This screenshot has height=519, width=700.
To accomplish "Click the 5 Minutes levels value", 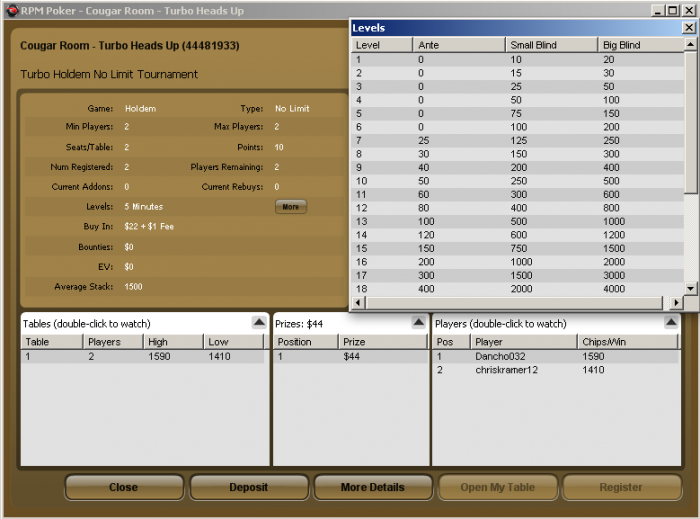I will 144,207.
